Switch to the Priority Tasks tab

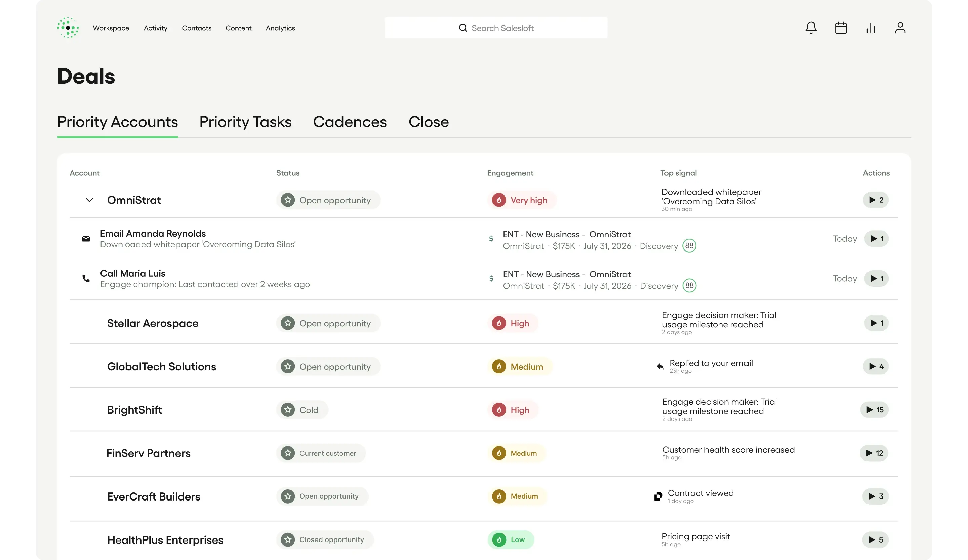pos(245,122)
